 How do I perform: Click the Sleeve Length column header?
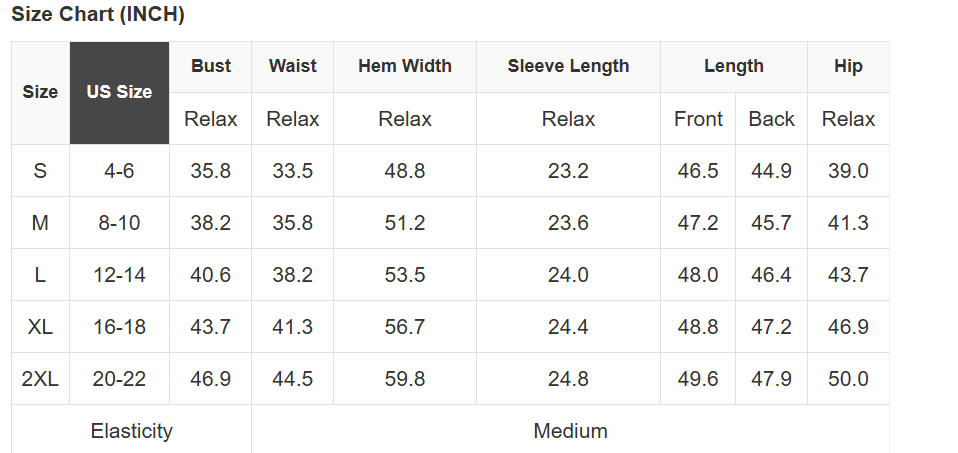(x=568, y=66)
